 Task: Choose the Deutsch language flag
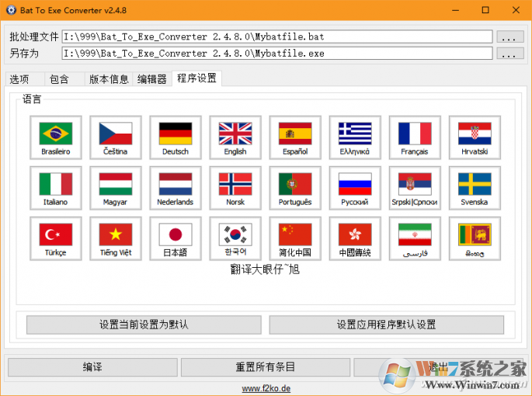pos(176,137)
